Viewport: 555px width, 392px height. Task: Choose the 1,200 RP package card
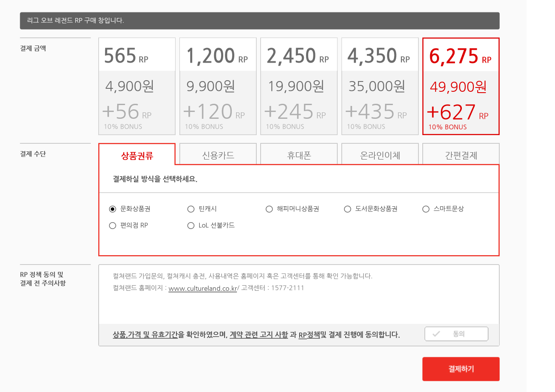(218, 86)
